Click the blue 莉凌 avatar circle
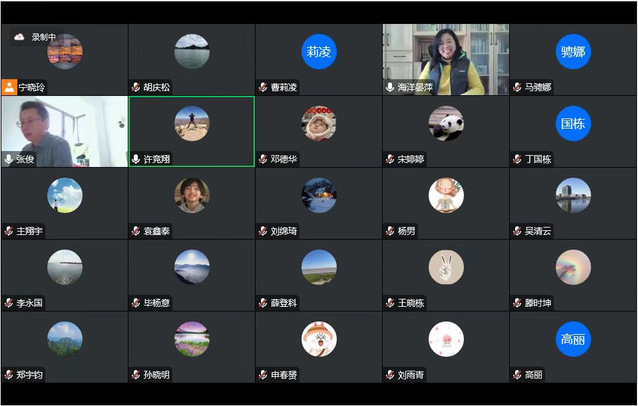This screenshot has width=638, height=406. 319,52
